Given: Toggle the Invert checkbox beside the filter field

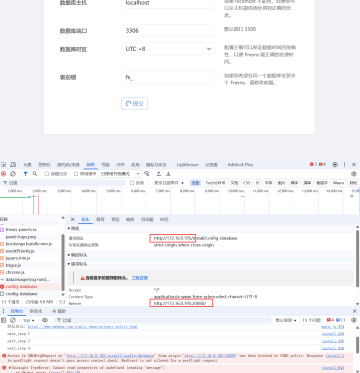Looking at the screenshot, I should click(132, 183).
